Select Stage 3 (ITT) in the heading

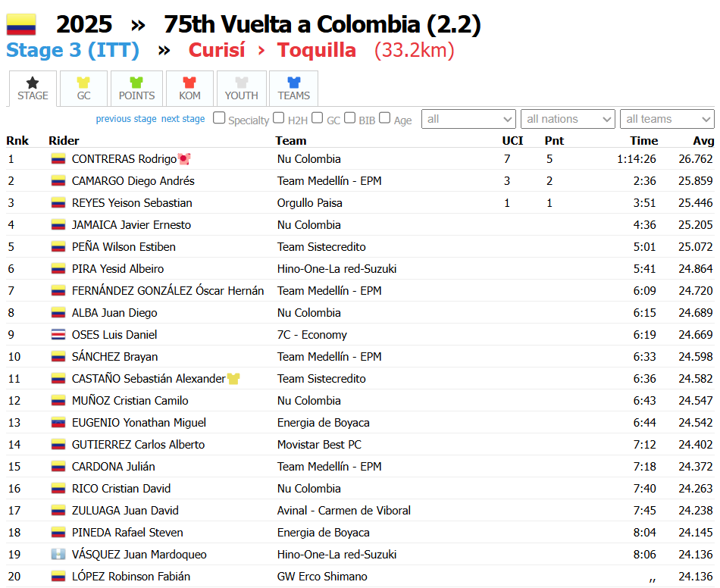click(73, 51)
